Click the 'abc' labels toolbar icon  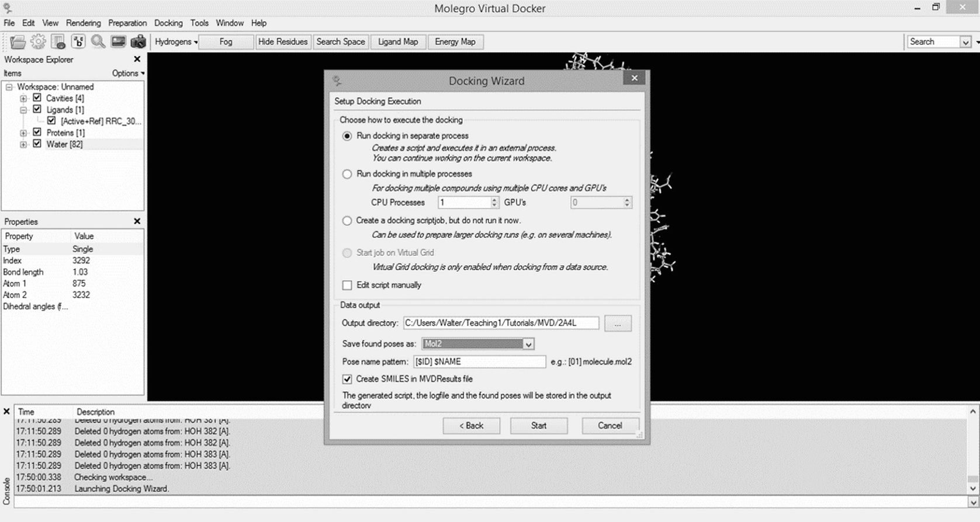pos(78,41)
